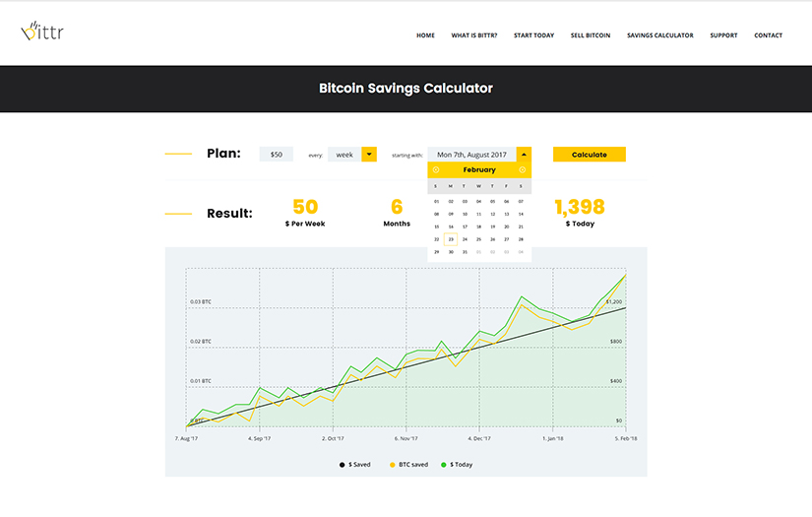Image resolution: width=812 pixels, height=517 pixels.
Task: Toggle '$ Today' legend series
Action: tap(457, 465)
